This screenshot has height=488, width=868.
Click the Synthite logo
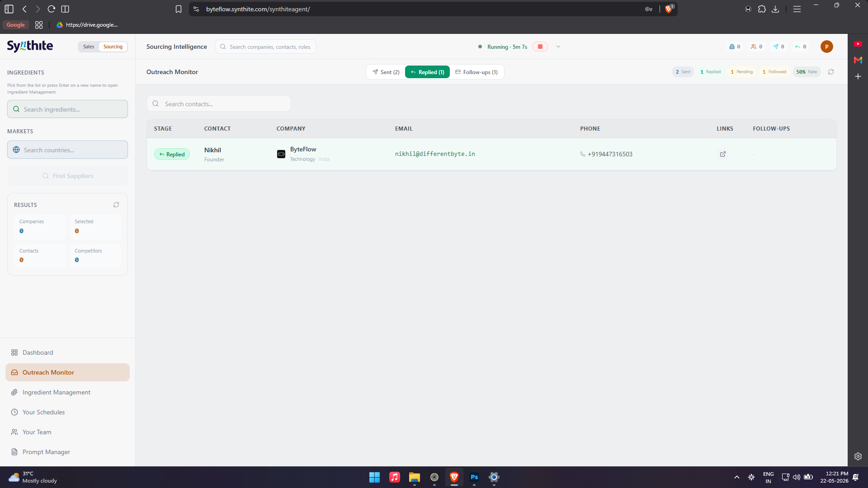30,46
